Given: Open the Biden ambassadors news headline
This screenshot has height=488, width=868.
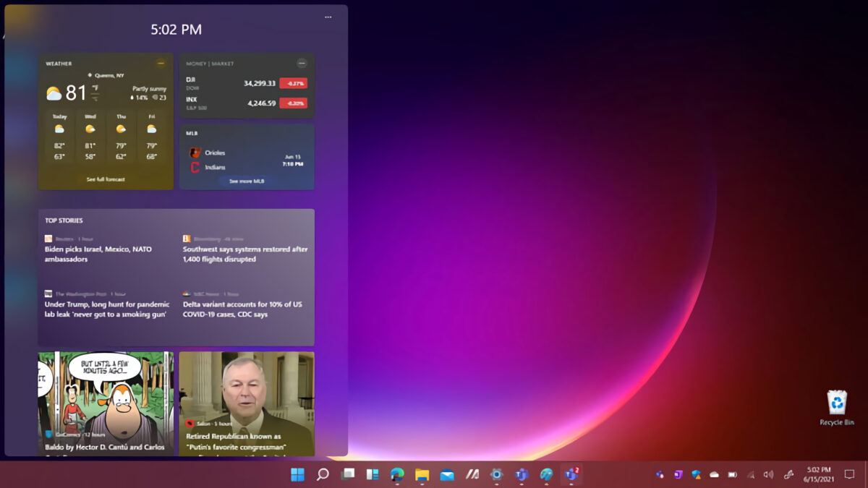Looking at the screenshot, I should point(102,254).
